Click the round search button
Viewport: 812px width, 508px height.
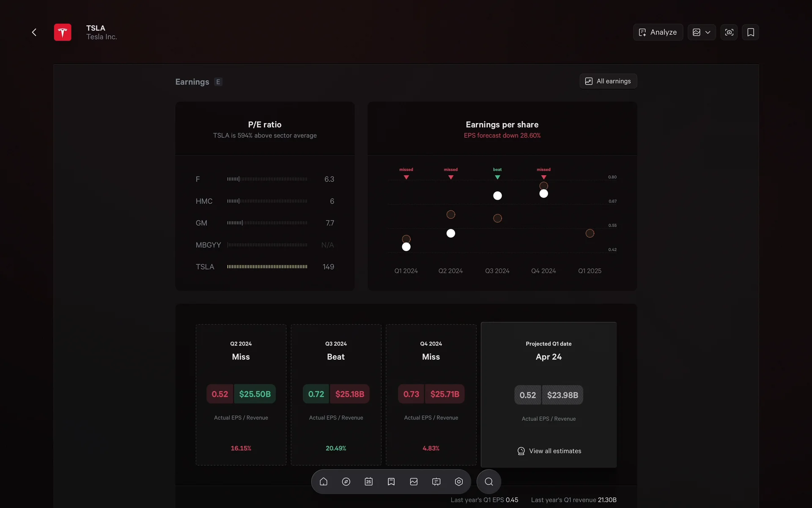[488, 482]
